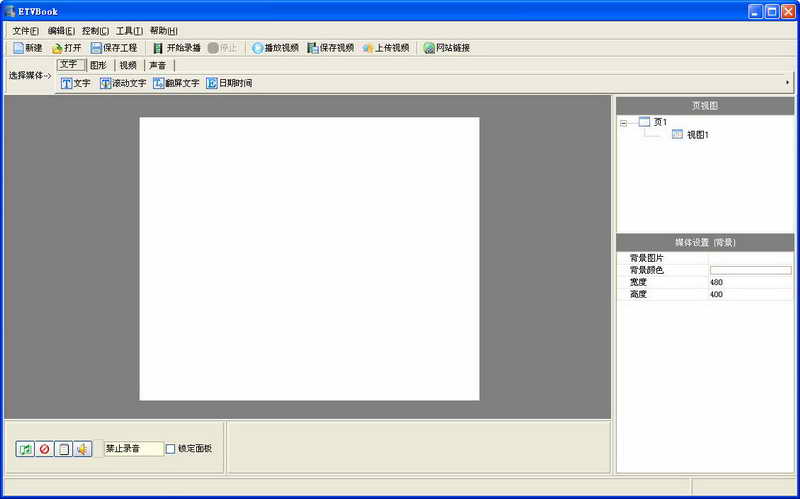Screen dimensions: 800x499
Task: Click the 背景图片 property label
Action: point(647,258)
